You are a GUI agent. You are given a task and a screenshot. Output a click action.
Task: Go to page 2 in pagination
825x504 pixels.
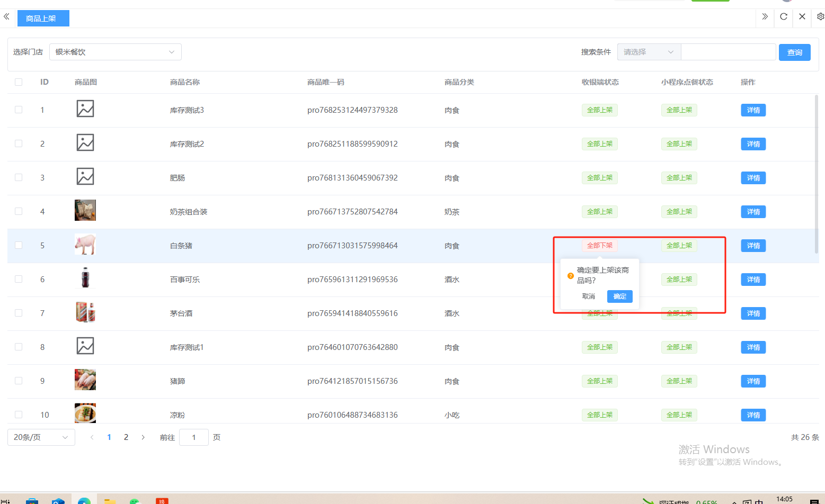click(x=126, y=437)
